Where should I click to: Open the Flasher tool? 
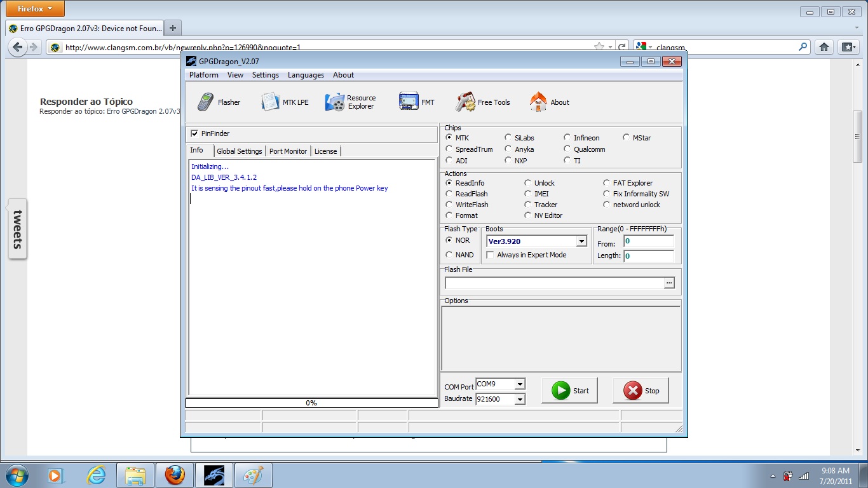point(219,102)
